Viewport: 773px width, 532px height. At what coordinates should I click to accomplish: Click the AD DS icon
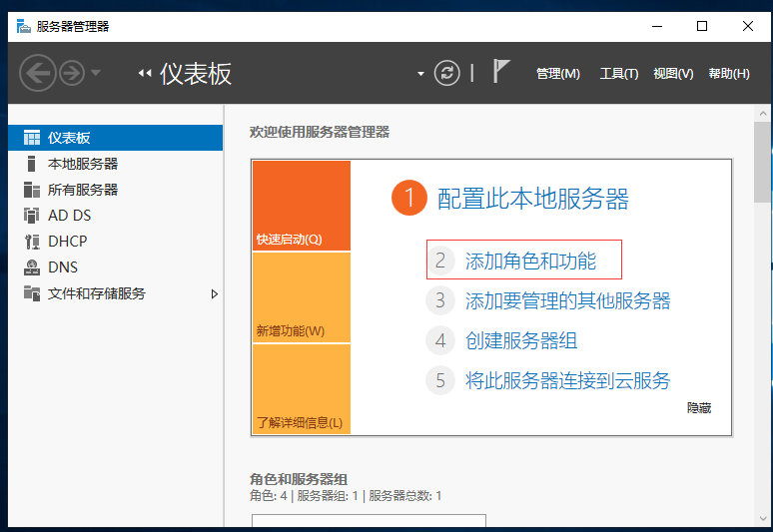(x=32, y=216)
